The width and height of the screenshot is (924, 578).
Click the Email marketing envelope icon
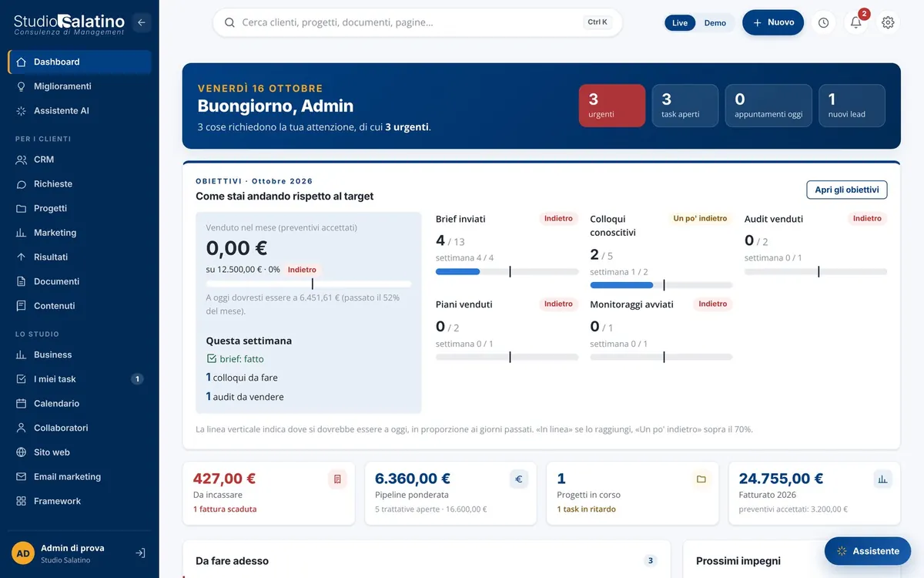(x=21, y=477)
